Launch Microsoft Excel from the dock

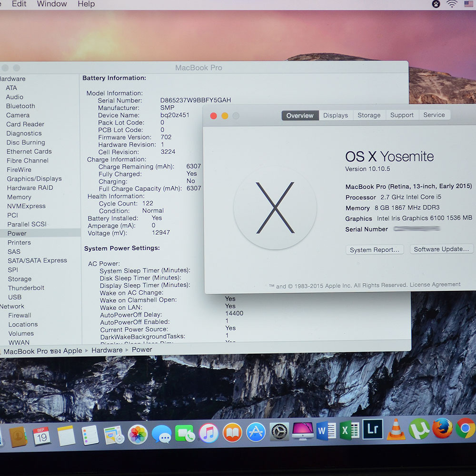tap(350, 430)
